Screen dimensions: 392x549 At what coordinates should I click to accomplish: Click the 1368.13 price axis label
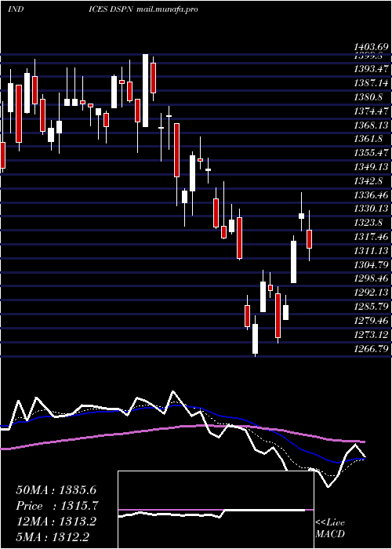click(x=371, y=125)
